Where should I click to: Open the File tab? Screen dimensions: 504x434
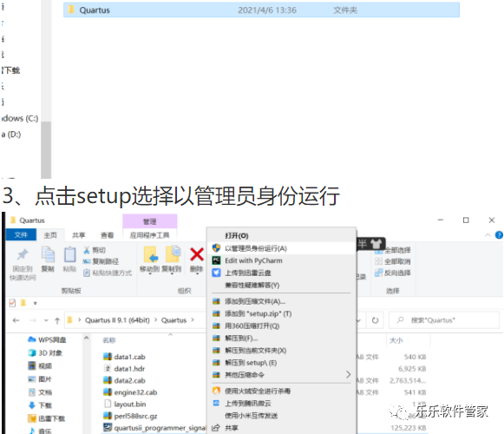coord(21,235)
